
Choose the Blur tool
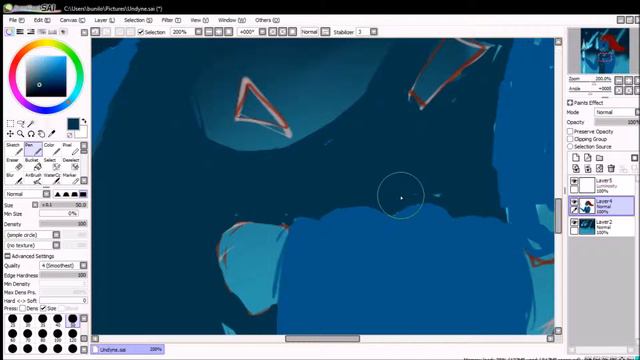click(x=14, y=179)
